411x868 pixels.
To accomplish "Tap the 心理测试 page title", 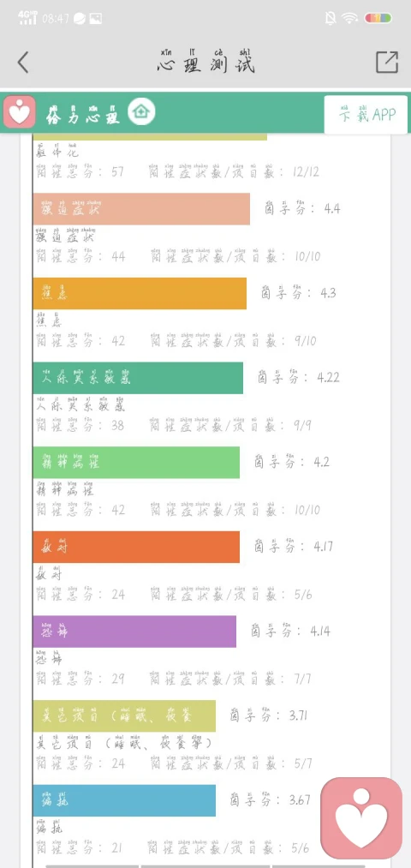I will (206, 62).
